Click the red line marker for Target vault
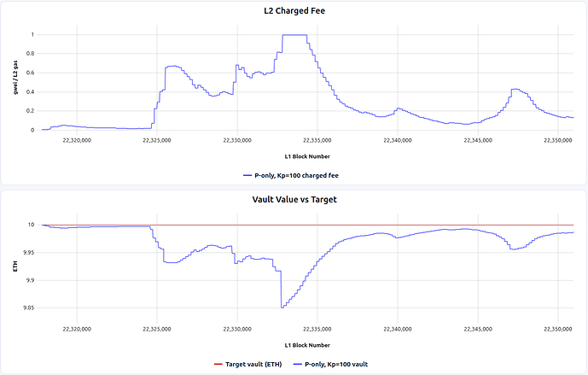Image resolution: width=588 pixels, height=375 pixels. coord(218,364)
